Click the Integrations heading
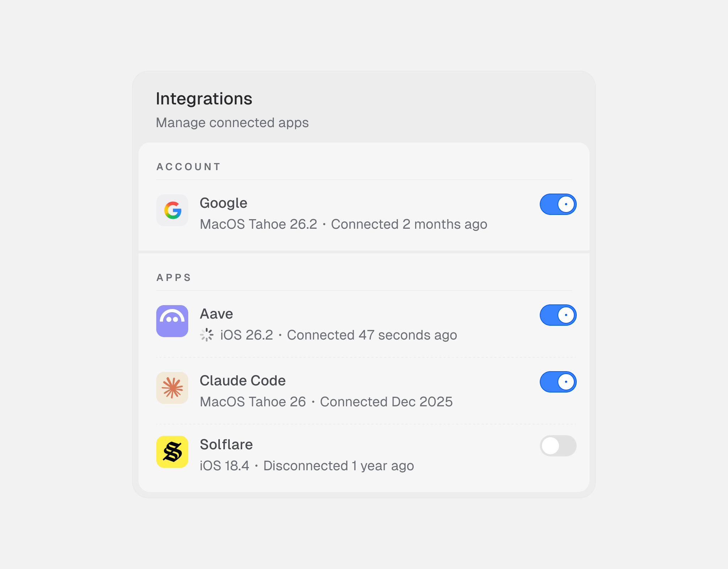The height and width of the screenshot is (569, 728). (x=204, y=99)
